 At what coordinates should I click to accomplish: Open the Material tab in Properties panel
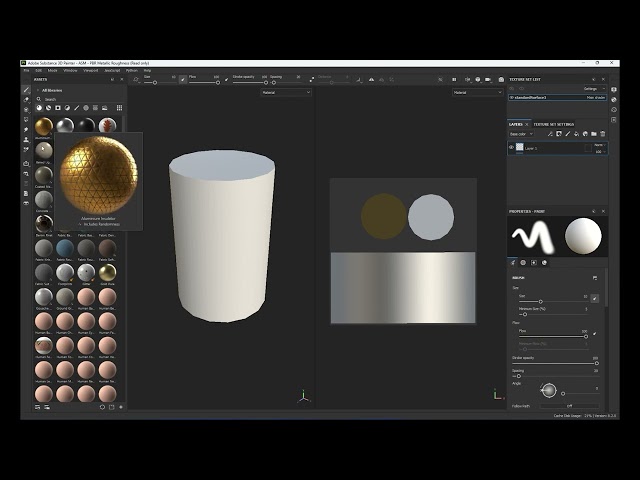(x=544, y=262)
